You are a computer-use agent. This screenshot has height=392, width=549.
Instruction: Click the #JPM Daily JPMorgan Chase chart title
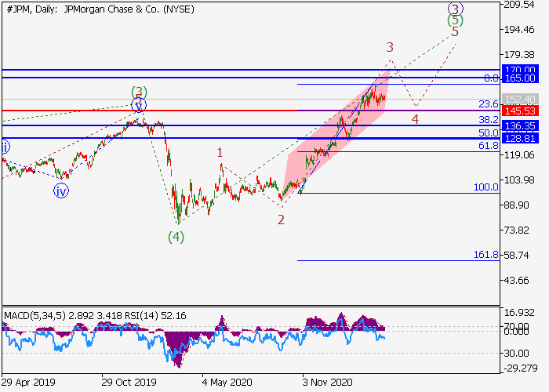pos(100,9)
